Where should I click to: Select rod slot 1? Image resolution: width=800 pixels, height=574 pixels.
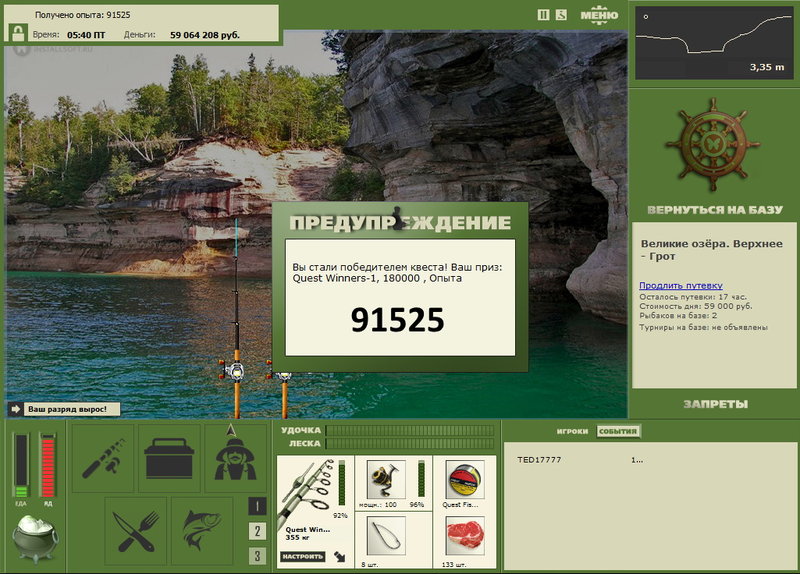point(257,506)
